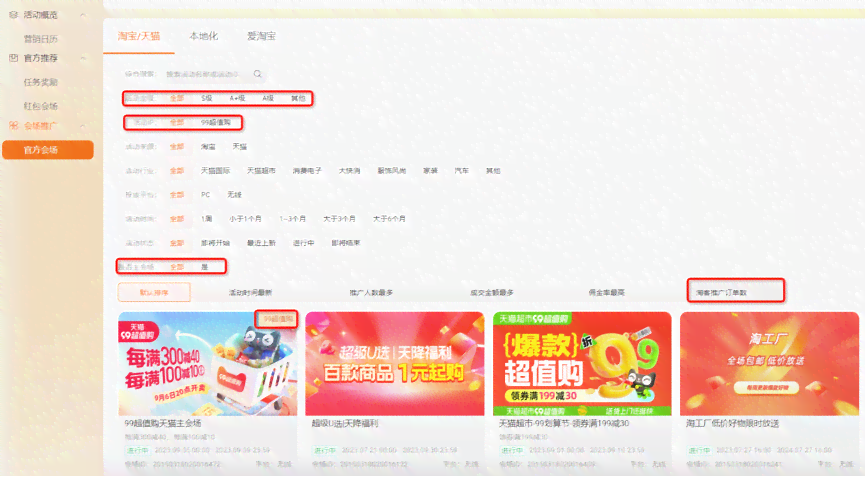
Task: Open 任务奖励 in the sidebar
Action: tap(40, 82)
